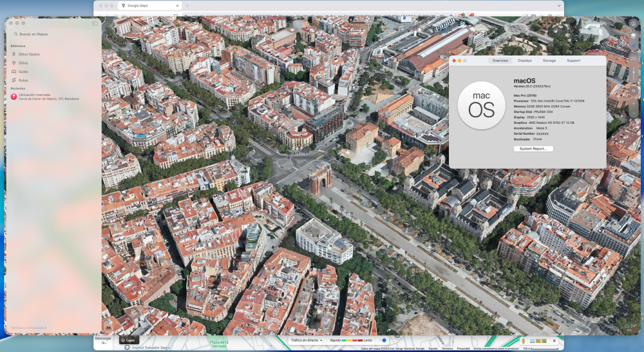Expand the browser tab list chevron
The height and width of the screenshot is (352, 644).
click(558, 6)
